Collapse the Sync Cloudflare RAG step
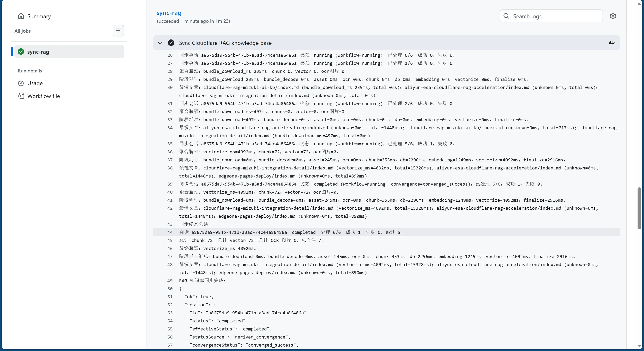 click(160, 43)
